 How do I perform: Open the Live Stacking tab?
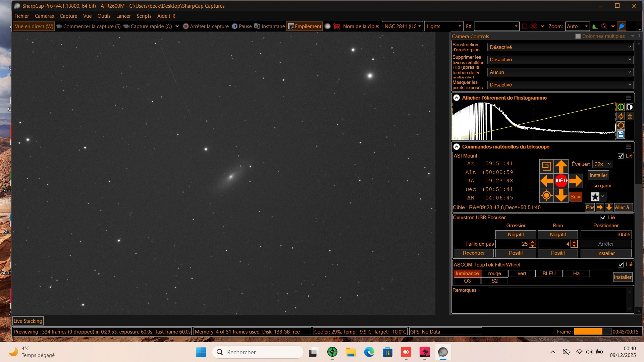click(x=28, y=321)
